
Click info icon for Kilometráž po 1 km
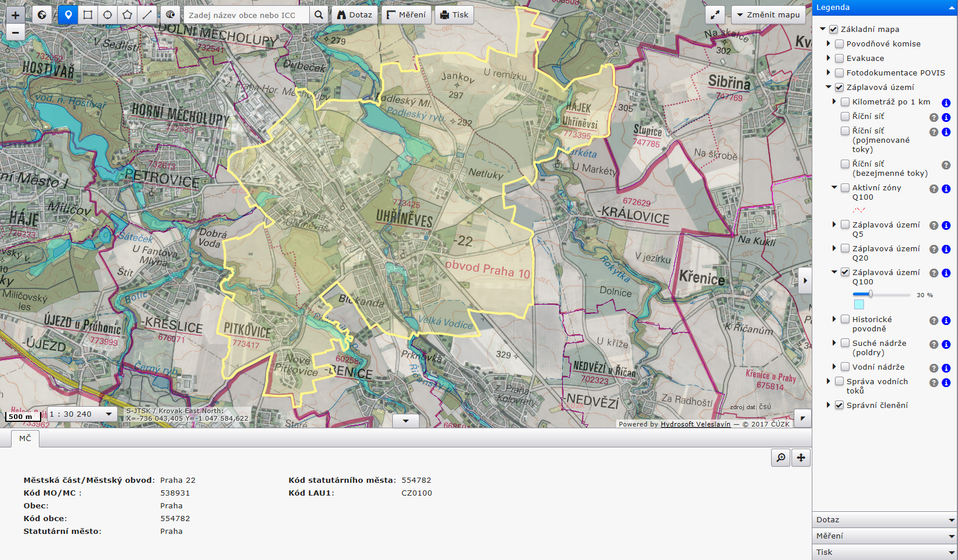coord(946,103)
